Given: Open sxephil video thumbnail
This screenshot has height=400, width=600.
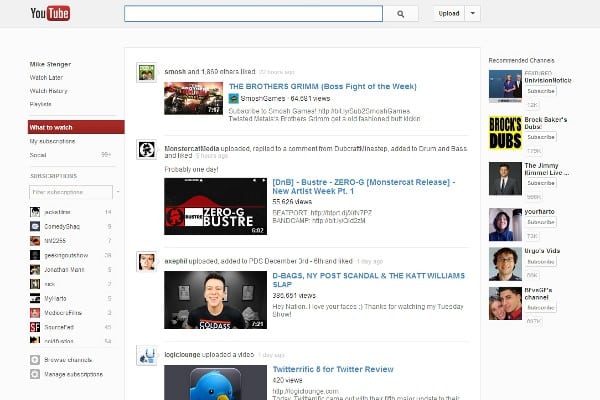Looking at the screenshot, I should pyautogui.click(x=215, y=300).
